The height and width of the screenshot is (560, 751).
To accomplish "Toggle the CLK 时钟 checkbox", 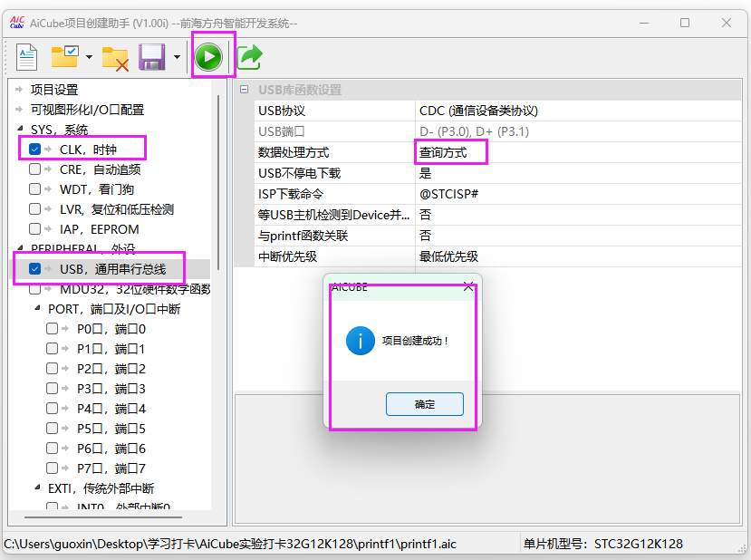I will (x=34, y=149).
